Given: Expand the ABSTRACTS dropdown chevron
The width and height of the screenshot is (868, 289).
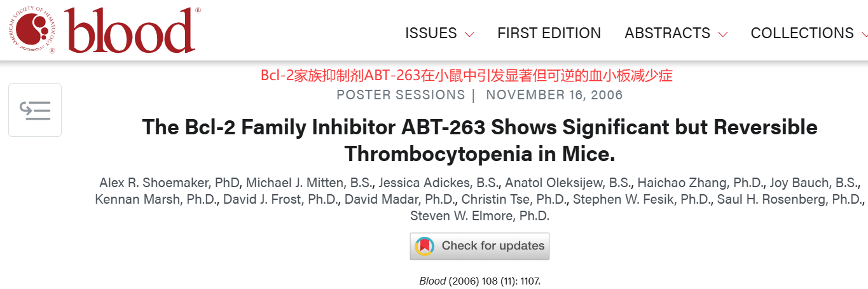Looking at the screenshot, I should click(x=722, y=34).
